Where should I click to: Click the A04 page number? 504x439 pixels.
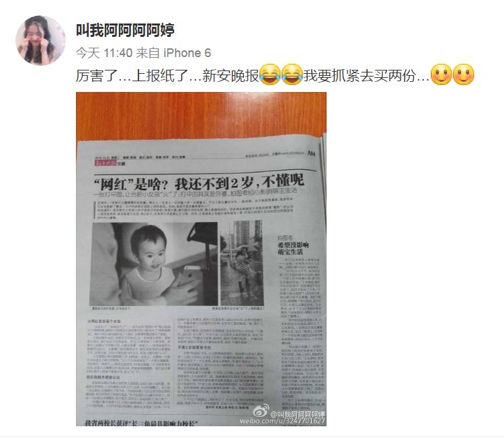311,153
